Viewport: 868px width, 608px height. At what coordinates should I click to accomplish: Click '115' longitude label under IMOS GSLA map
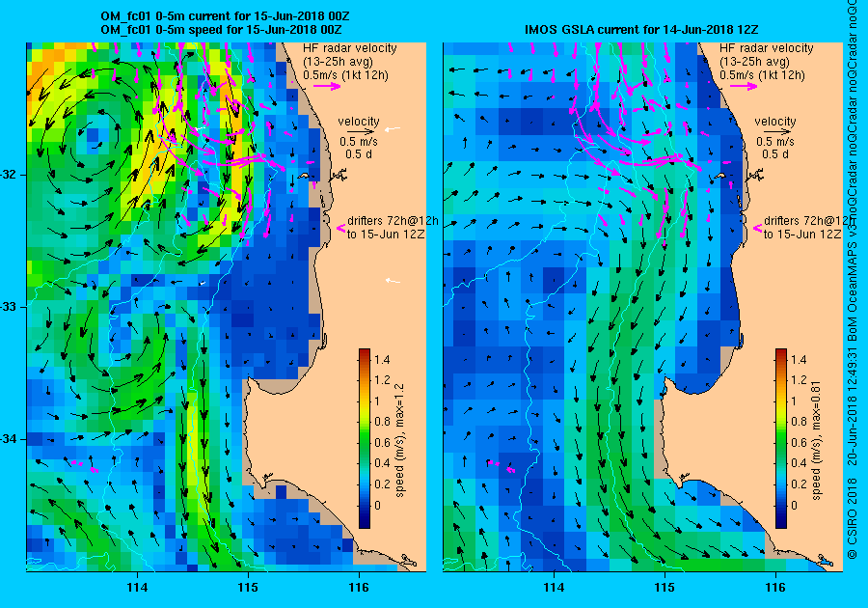tap(665, 588)
